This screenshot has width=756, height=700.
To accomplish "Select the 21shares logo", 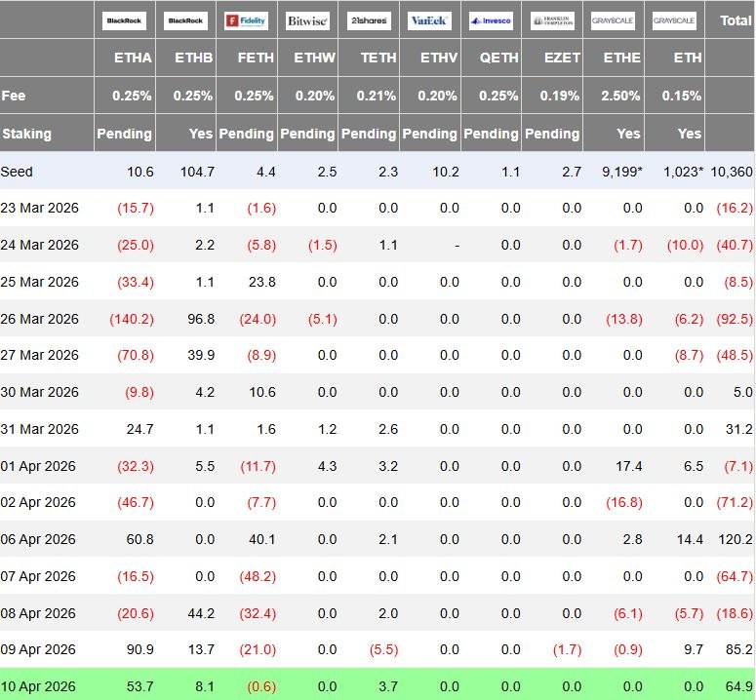I will click(369, 20).
